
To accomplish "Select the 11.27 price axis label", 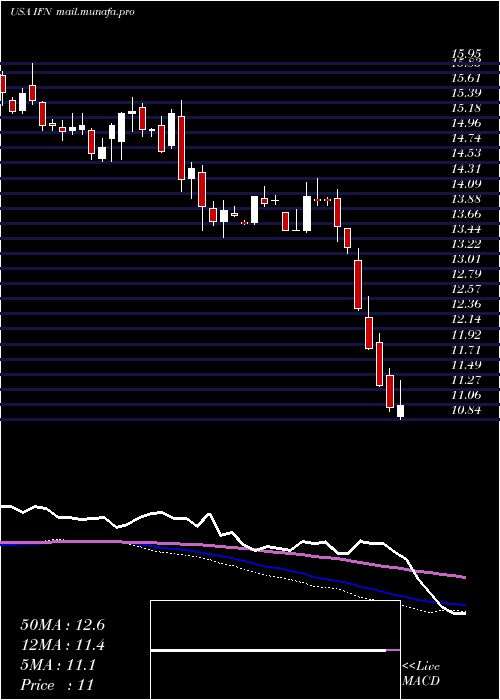I will (x=466, y=380).
